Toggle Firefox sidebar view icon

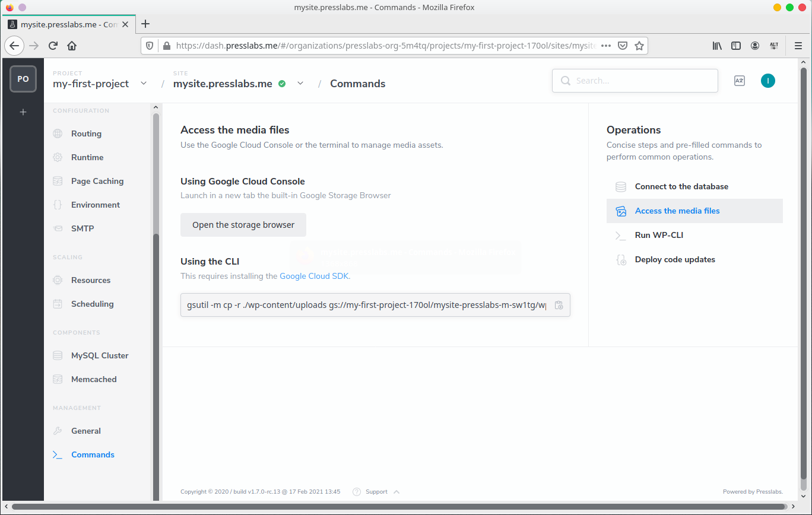tap(736, 46)
